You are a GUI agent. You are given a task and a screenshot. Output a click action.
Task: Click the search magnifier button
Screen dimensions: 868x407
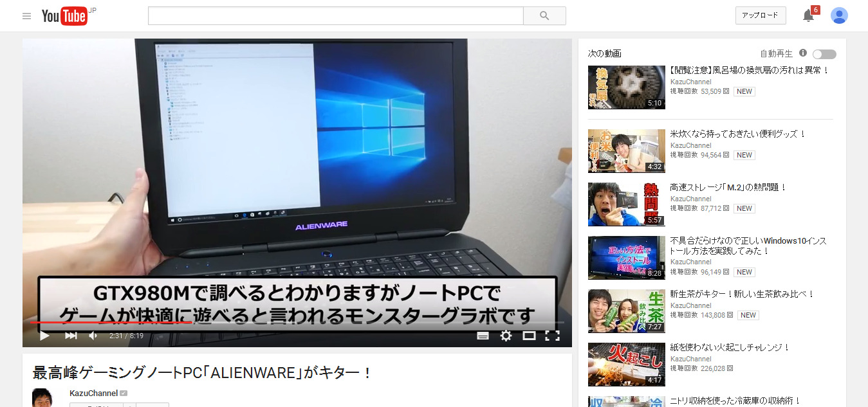click(x=544, y=16)
